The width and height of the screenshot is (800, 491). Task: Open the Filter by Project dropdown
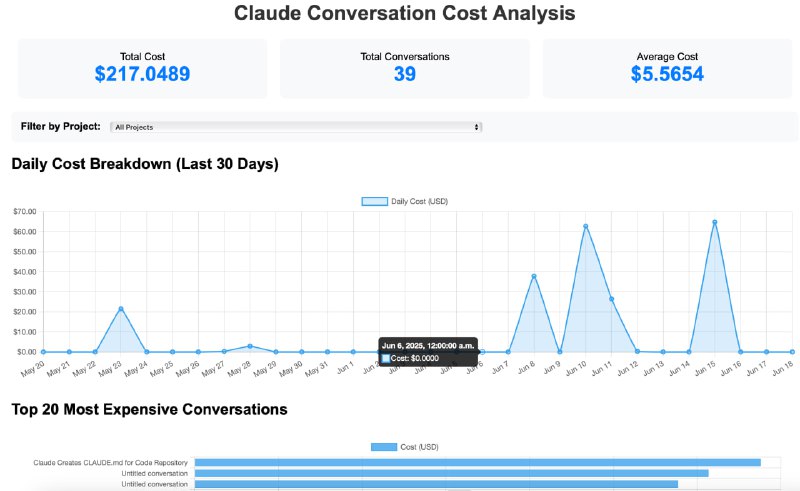(296, 127)
